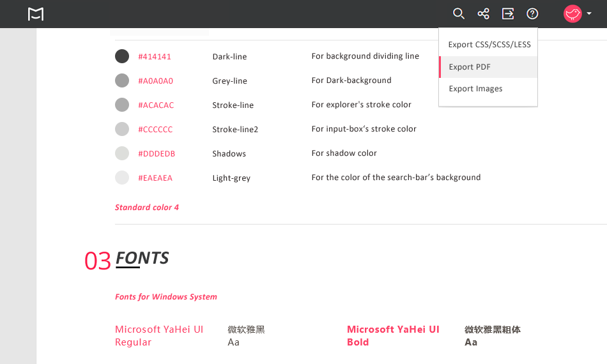Click the #A0A0A0 grey-line swatch circle

coord(122,80)
